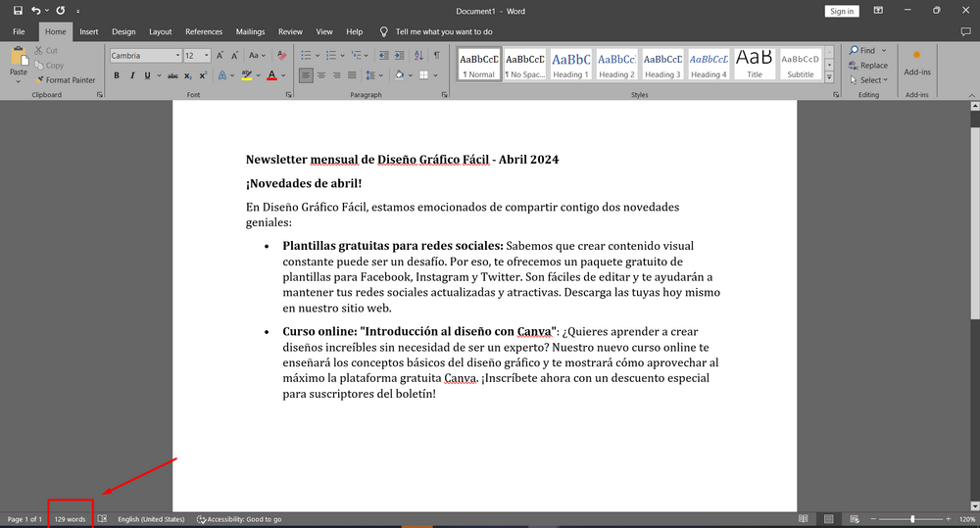Switch to the Insert tab
The image size is (980, 528).
(x=89, y=31)
